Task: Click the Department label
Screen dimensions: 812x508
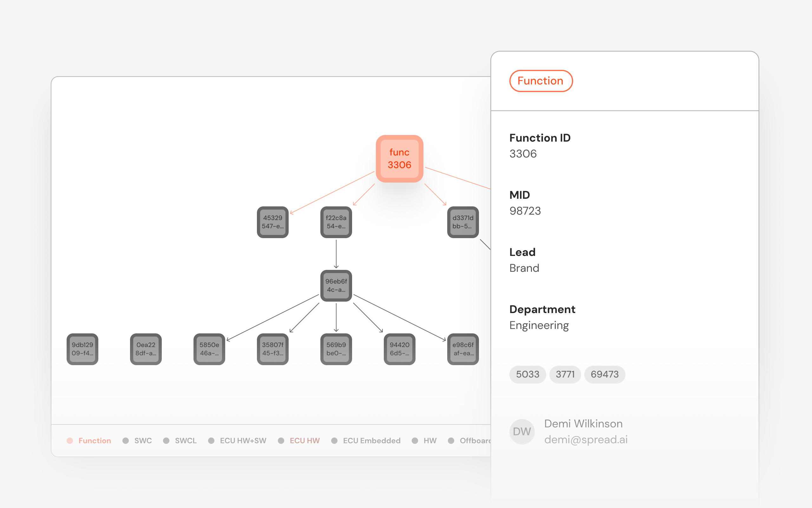Action: pos(542,309)
